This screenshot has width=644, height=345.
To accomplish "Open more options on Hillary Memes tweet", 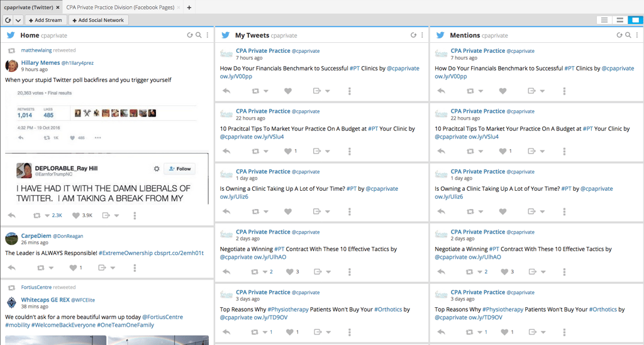I will tap(135, 215).
